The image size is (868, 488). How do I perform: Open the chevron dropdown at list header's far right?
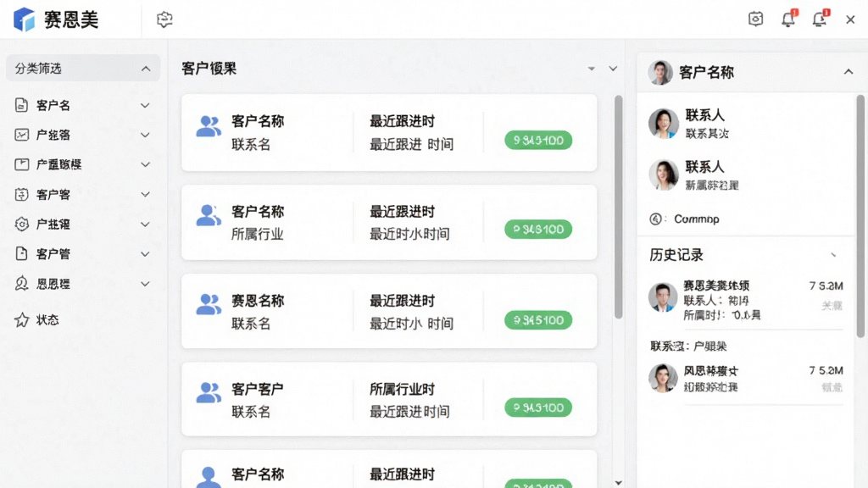coord(613,69)
